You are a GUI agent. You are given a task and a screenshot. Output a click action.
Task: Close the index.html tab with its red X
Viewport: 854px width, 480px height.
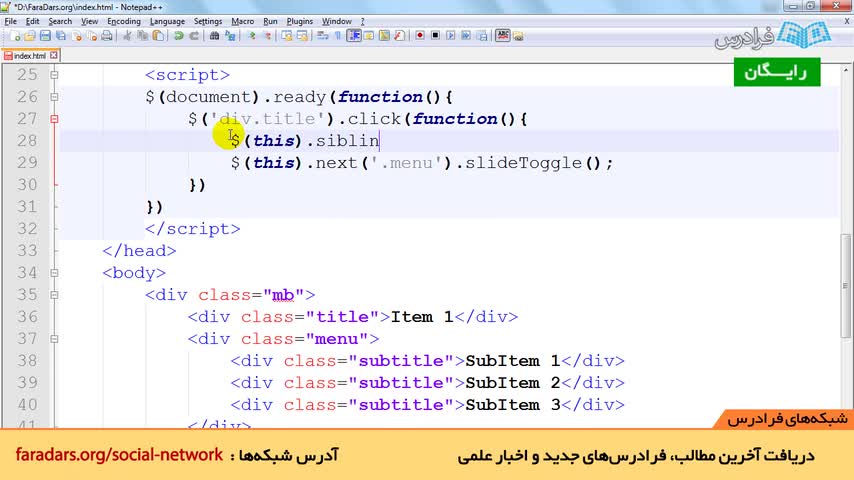point(53,56)
